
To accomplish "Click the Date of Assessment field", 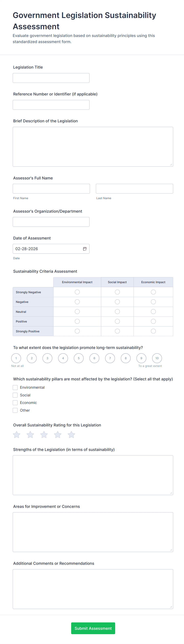I will [47, 249].
